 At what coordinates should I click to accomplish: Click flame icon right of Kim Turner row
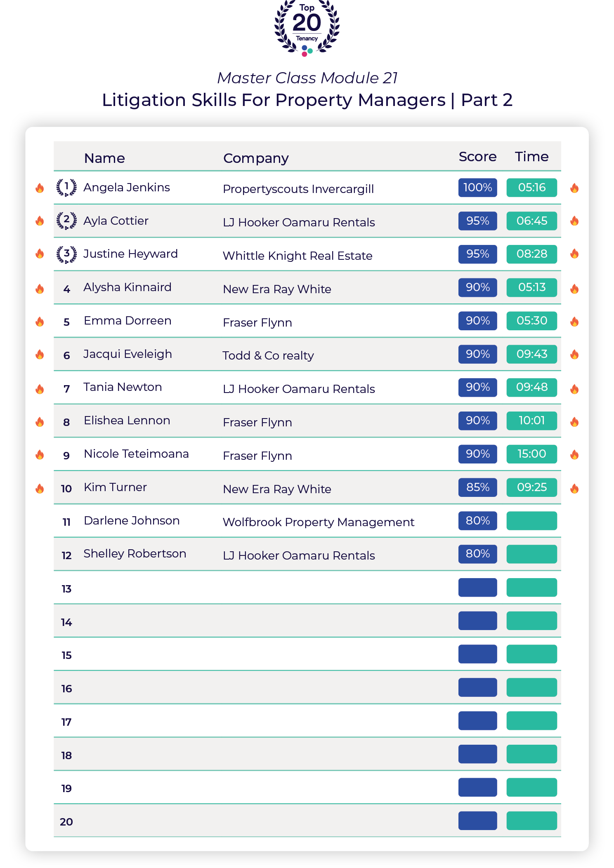[x=574, y=489]
